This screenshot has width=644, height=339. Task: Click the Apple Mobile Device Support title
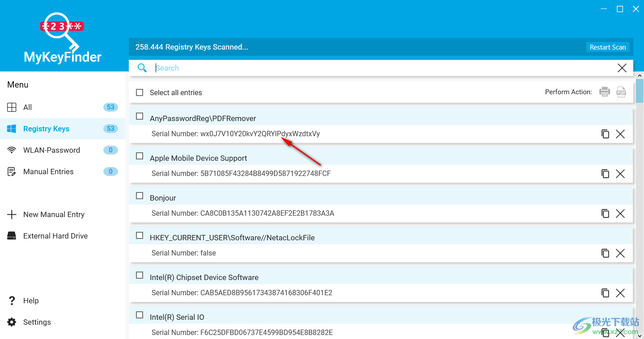pyautogui.click(x=199, y=158)
